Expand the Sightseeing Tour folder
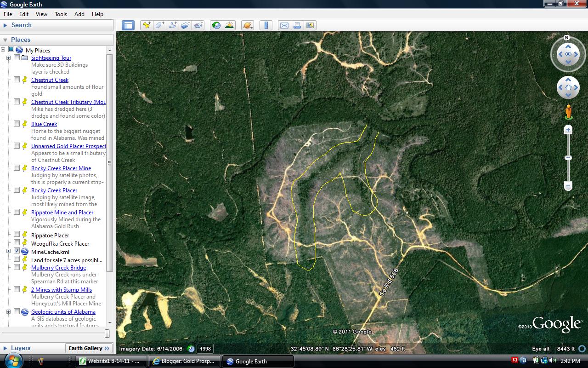Image resolution: width=588 pixels, height=368 pixels. pyautogui.click(x=9, y=57)
